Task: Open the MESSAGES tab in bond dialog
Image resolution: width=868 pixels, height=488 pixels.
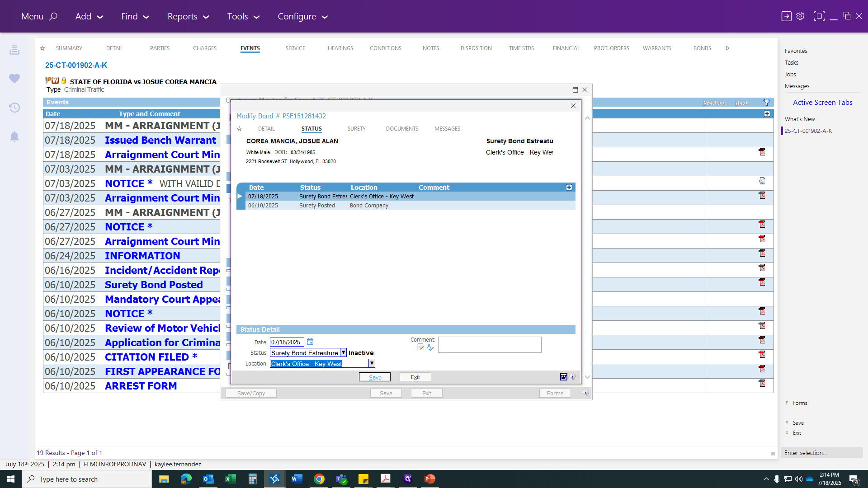Action: pos(447,129)
